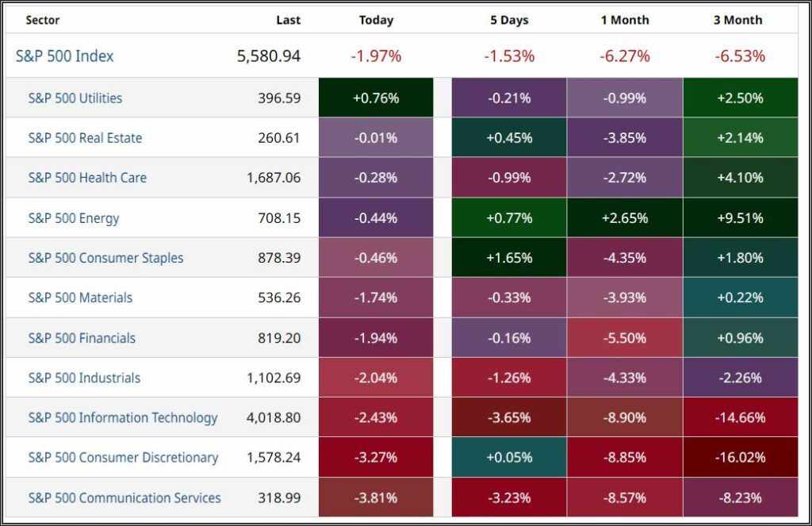This screenshot has height=526, width=812.
Task: Click the Energy +9.51% 3 Month cell
Action: point(738,218)
